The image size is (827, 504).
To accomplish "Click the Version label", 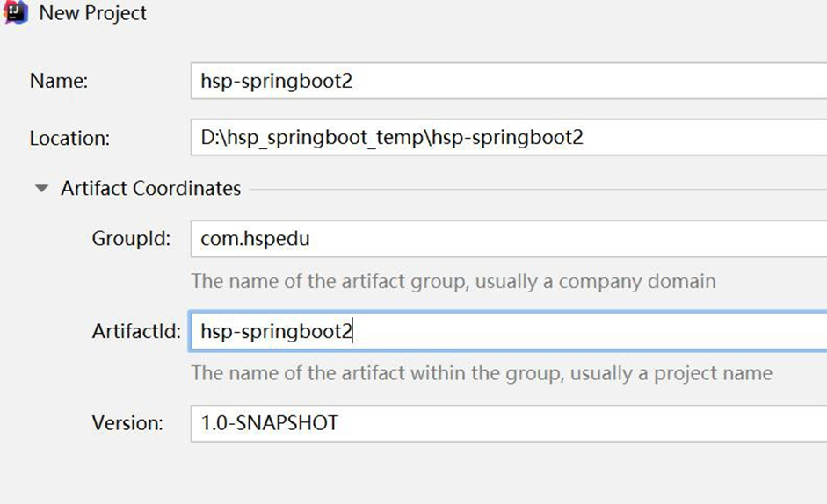I will click(x=127, y=423).
